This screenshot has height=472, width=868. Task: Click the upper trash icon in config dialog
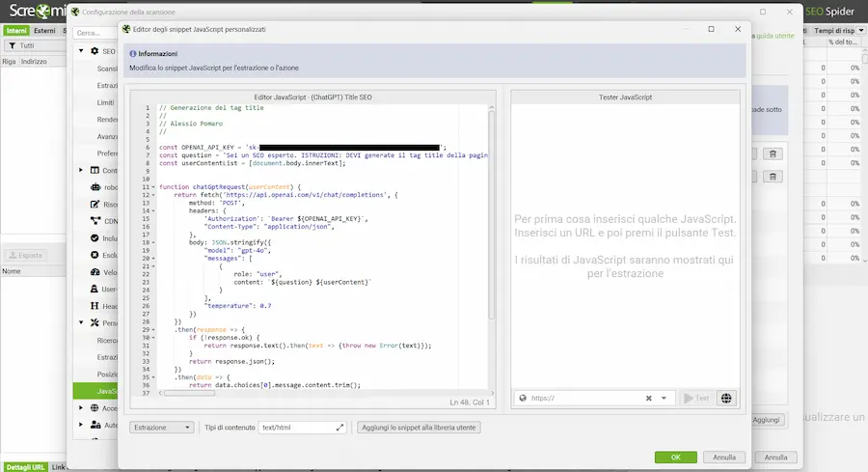(x=773, y=153)
